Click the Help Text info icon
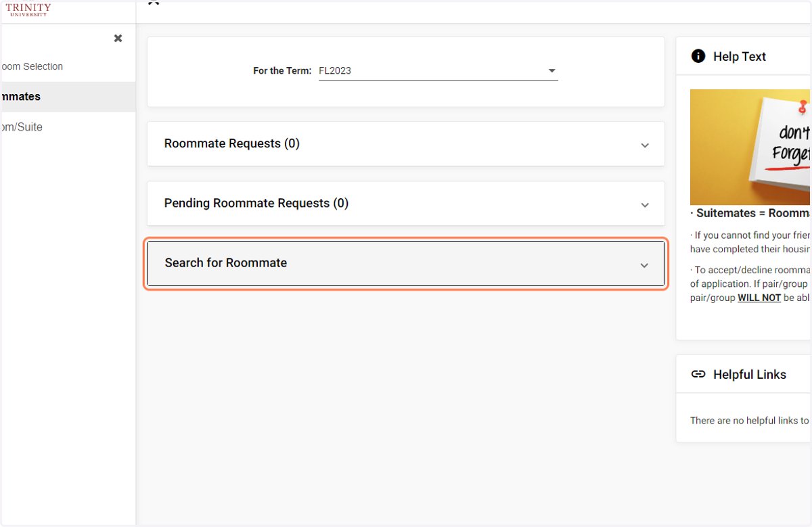This screenshot has width=812, height=527. 698,56
